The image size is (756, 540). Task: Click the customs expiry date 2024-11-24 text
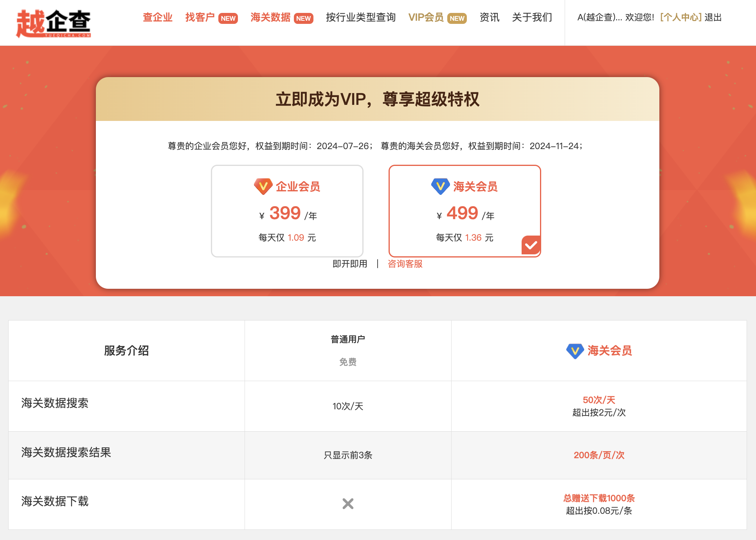click(554, 146)
